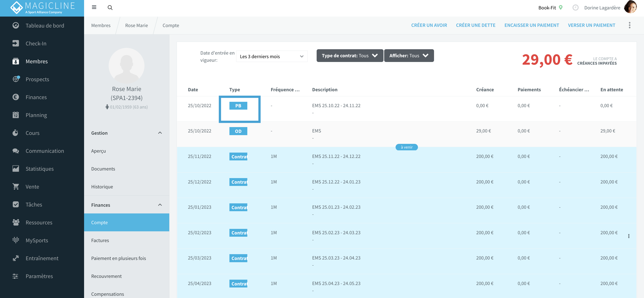This screenshot has width=644, height=298.
Task: Click Contrat badge for 25/01/2023
Action: coord(238,207)
